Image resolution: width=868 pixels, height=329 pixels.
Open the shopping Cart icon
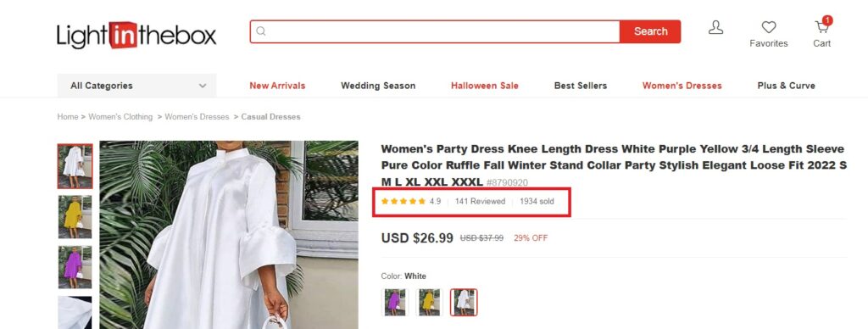click(x=822, y=26)
